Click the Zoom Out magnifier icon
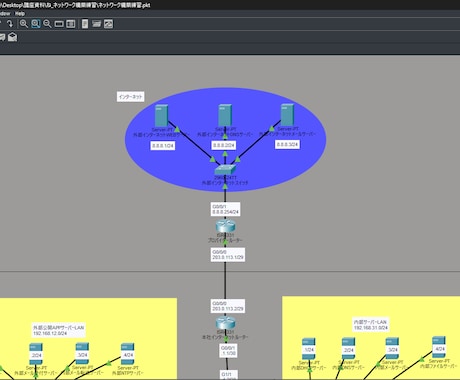 click(47, 24)
